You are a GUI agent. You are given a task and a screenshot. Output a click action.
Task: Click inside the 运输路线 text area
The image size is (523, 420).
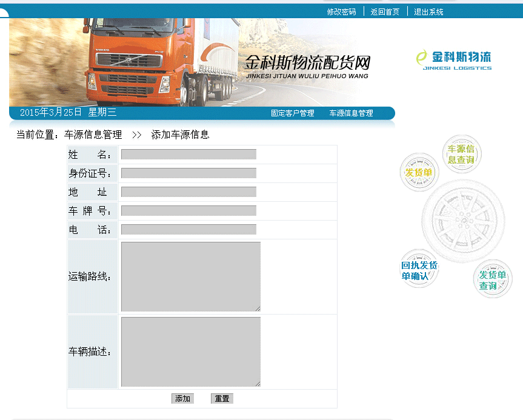190,276
